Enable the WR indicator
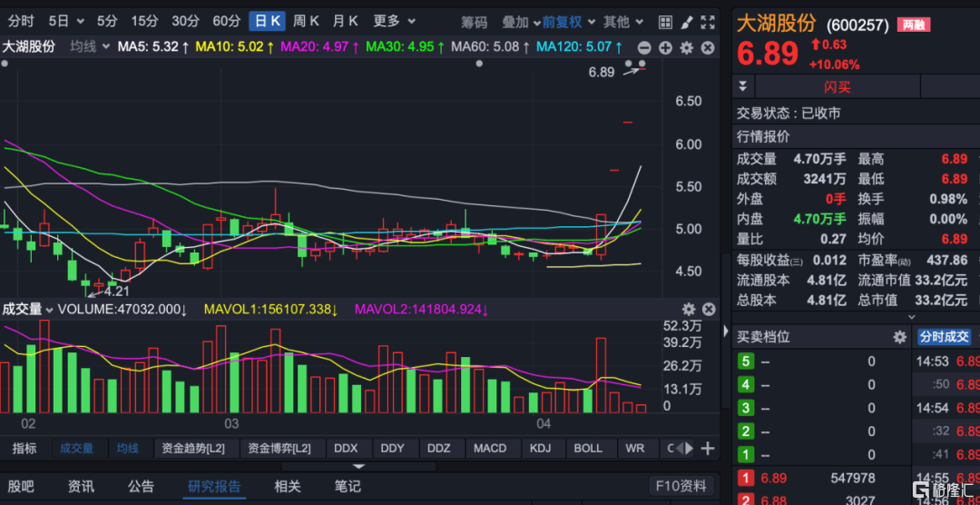Screen dimensions: 980x505 [635, 448]
